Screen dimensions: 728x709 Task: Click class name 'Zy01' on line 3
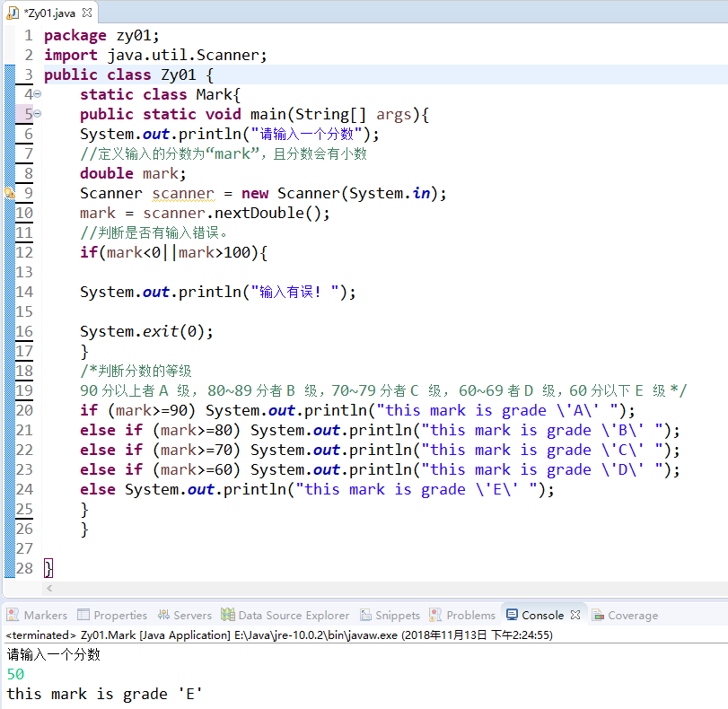coord(179,74)
